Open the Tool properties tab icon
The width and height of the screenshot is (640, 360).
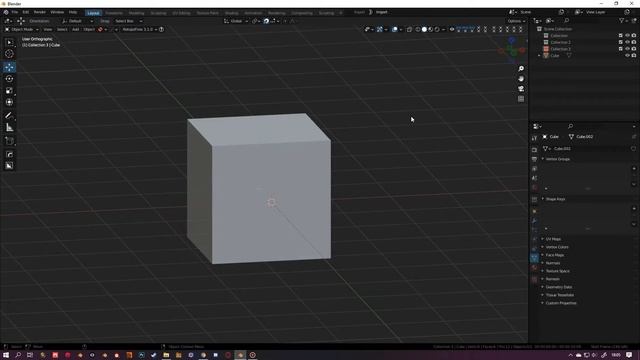[x=534, y=138]
